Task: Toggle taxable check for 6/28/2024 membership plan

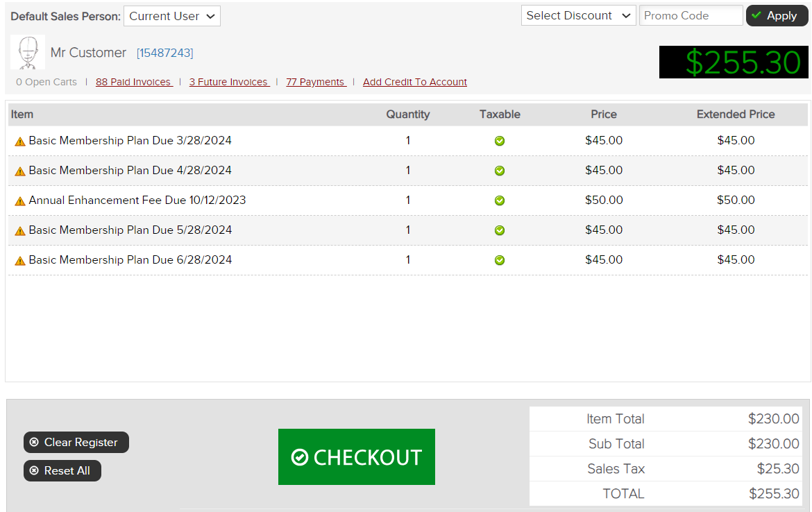Action: click(500, 260)
